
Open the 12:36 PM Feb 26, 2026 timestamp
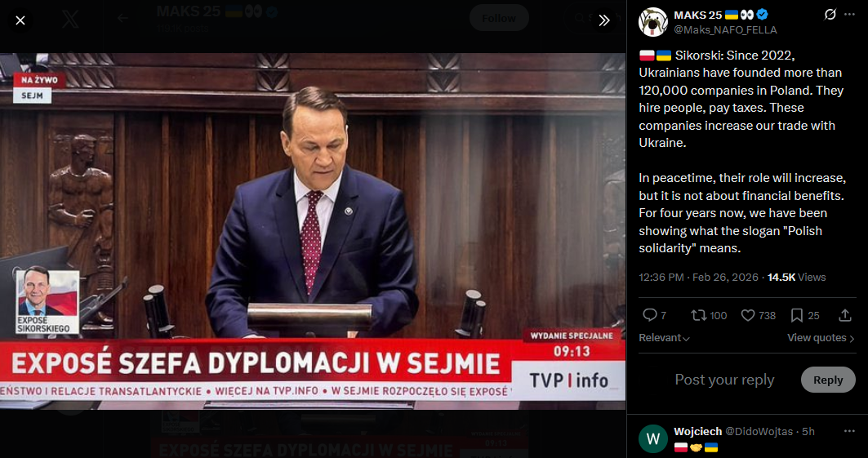click(698, 277)
